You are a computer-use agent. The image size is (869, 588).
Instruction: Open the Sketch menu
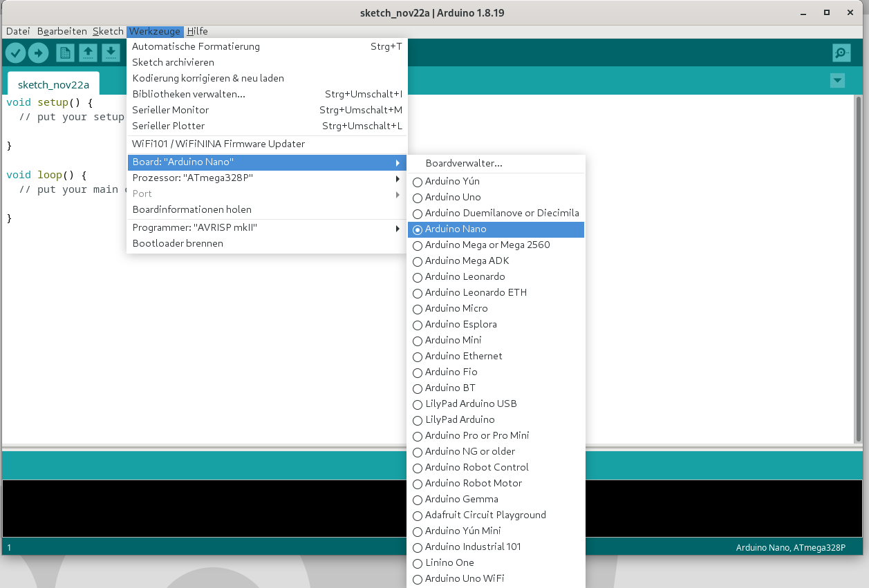click(x=108, y=31)
